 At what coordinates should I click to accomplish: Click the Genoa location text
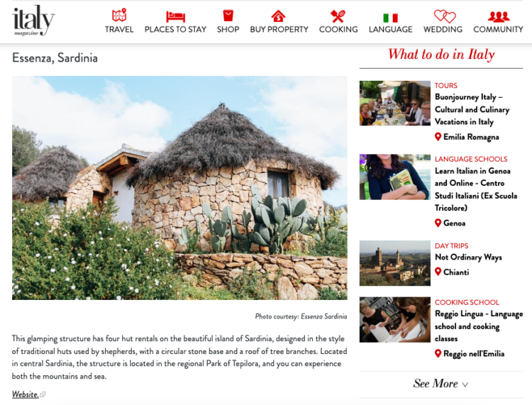(x=454, y=223)
